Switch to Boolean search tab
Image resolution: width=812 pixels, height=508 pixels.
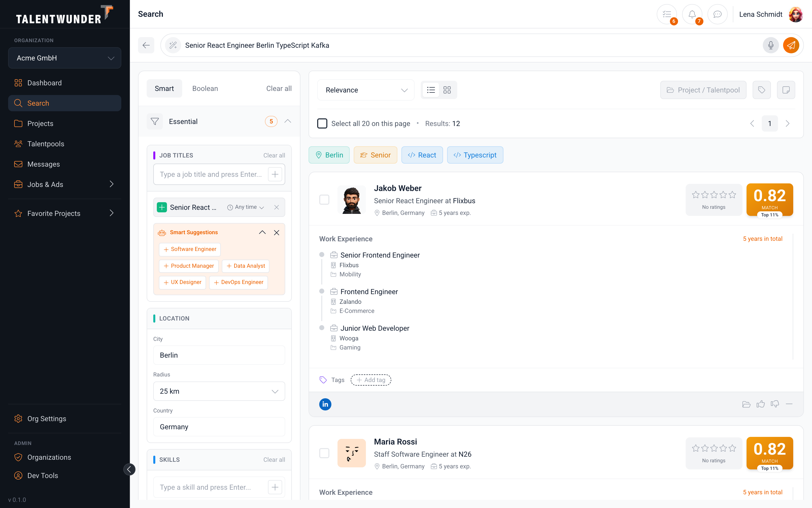tap(205, 88)
